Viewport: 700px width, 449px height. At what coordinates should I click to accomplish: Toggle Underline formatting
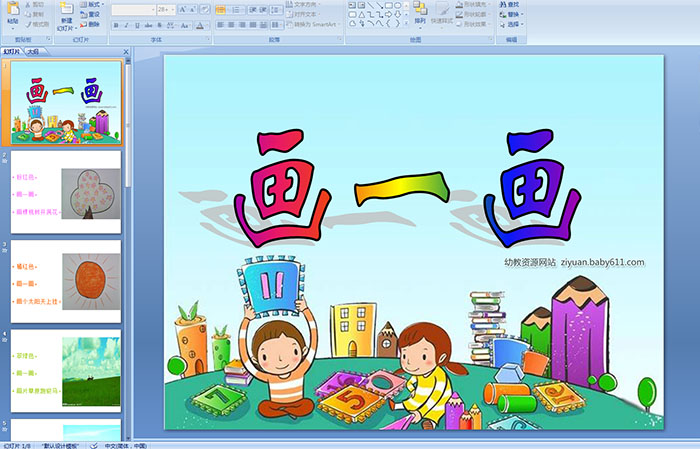(x=137, y=25)
